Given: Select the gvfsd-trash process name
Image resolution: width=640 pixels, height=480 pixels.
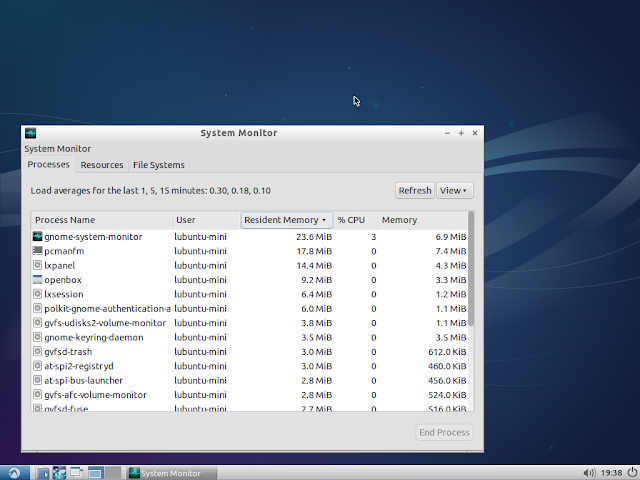Looking at the screenshot, I should click(68, 352).
